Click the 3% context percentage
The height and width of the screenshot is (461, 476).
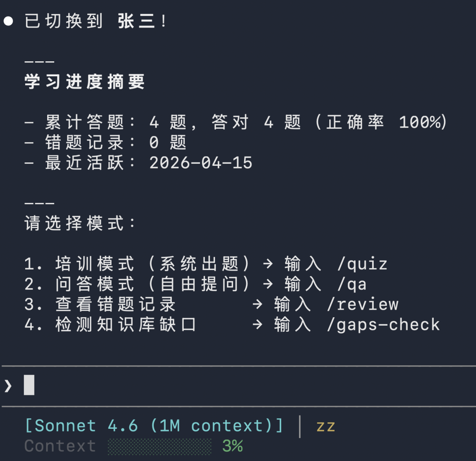coord(232,446)
